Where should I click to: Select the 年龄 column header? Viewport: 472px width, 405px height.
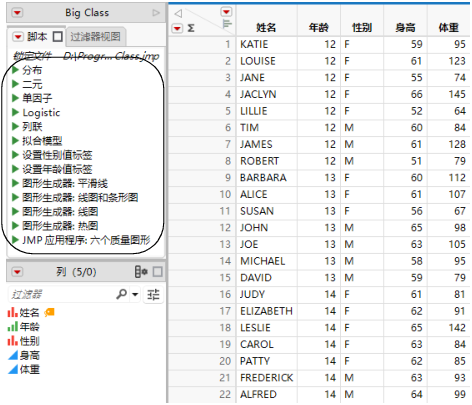click(x=319, y=28)
